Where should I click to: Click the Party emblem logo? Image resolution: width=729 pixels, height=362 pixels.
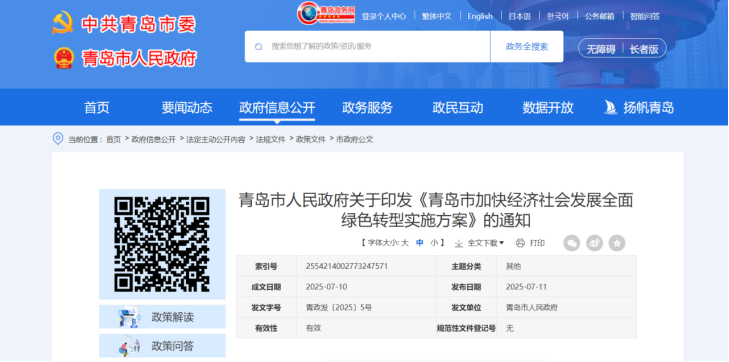coord(63,23)
